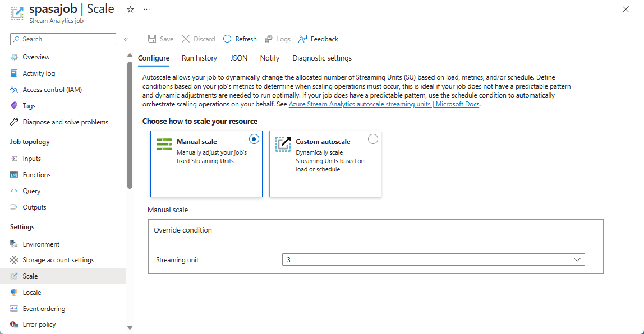
Task: Open the Notify tab
Action: pyautogui.click(x=270, y=58)
